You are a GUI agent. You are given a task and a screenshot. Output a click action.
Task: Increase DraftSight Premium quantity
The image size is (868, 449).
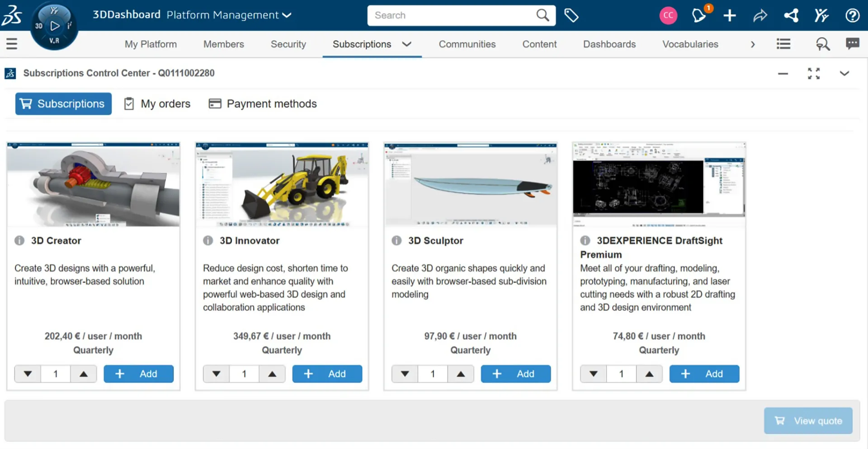click(649, 374)
